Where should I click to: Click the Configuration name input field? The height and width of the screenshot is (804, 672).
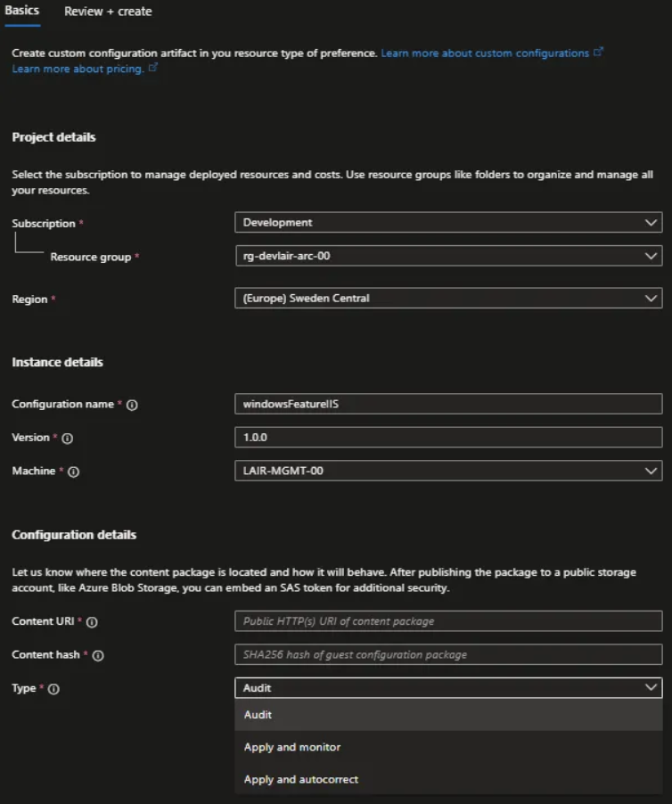(x=448, y=404)
